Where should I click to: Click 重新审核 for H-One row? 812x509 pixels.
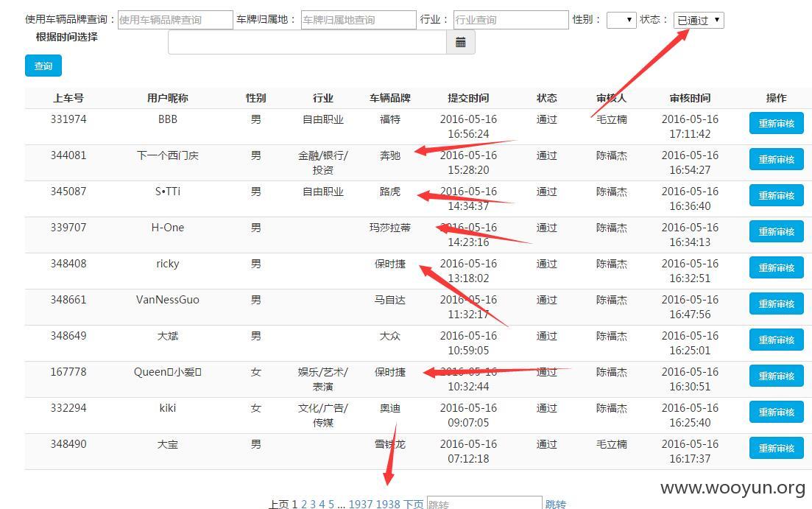[x=776, y=232]
